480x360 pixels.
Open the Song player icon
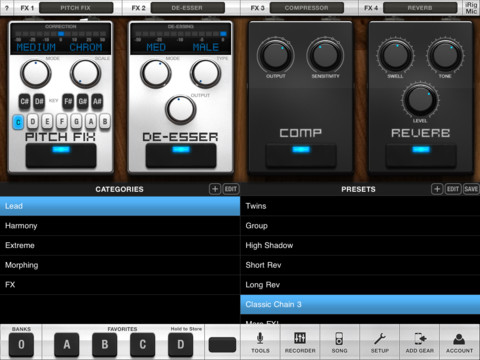coord(339,339)
